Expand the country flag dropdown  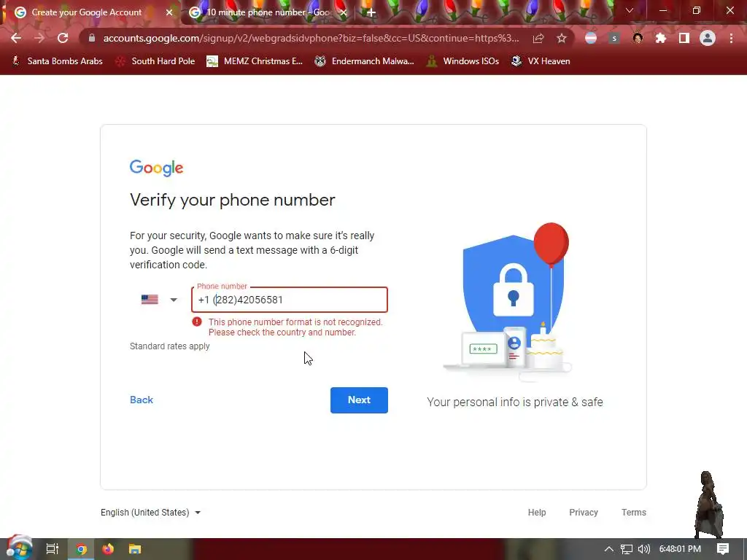pos(160,300)
